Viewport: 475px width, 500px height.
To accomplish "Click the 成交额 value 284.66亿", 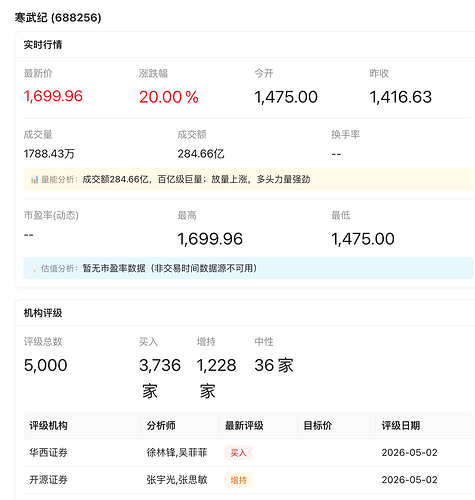I will click(x=201, y=154).
